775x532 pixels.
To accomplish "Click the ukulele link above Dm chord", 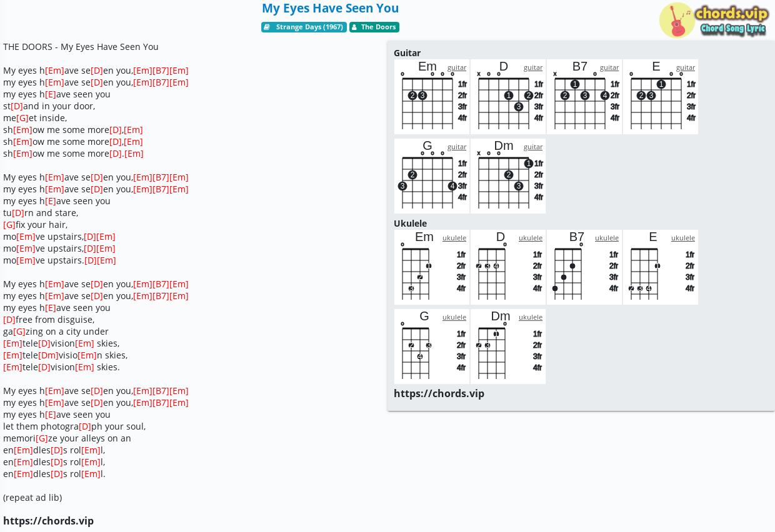I will tap(531, 317).
